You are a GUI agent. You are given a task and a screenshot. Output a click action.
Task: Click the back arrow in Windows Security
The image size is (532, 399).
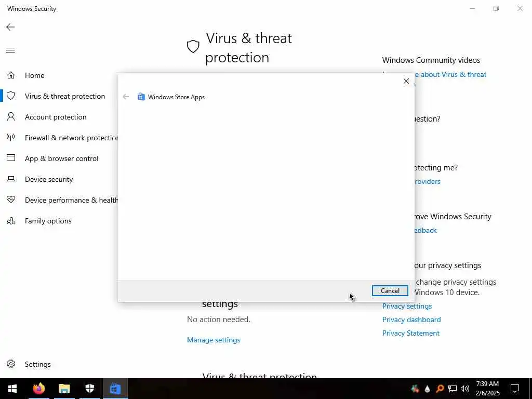point(10,27)
